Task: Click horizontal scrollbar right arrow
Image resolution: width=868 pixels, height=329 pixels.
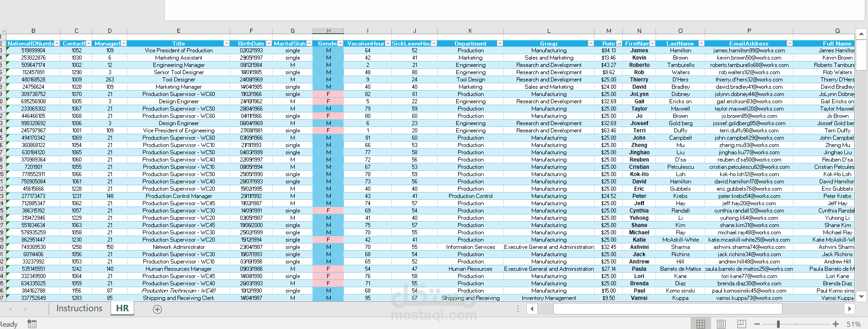Action: coord(849,309)
